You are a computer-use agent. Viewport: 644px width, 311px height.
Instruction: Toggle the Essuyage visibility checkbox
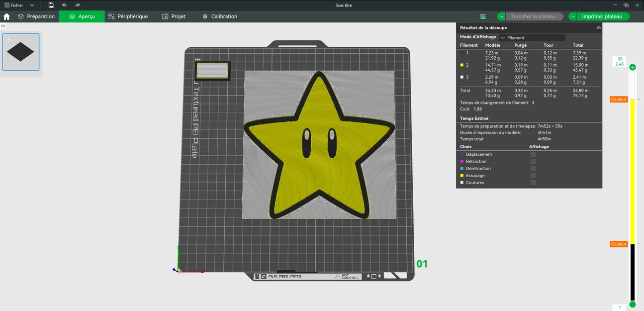[x=533, y=175]
